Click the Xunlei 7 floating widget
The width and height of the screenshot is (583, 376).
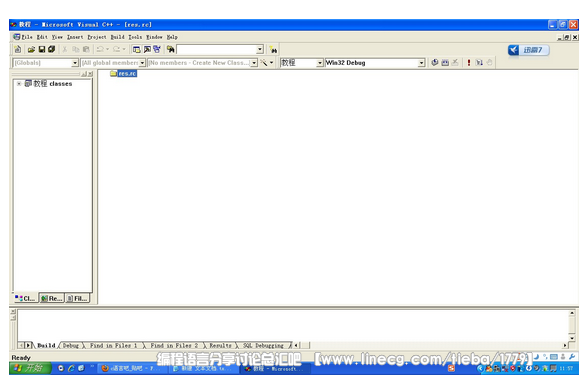[x=528, y=50]
